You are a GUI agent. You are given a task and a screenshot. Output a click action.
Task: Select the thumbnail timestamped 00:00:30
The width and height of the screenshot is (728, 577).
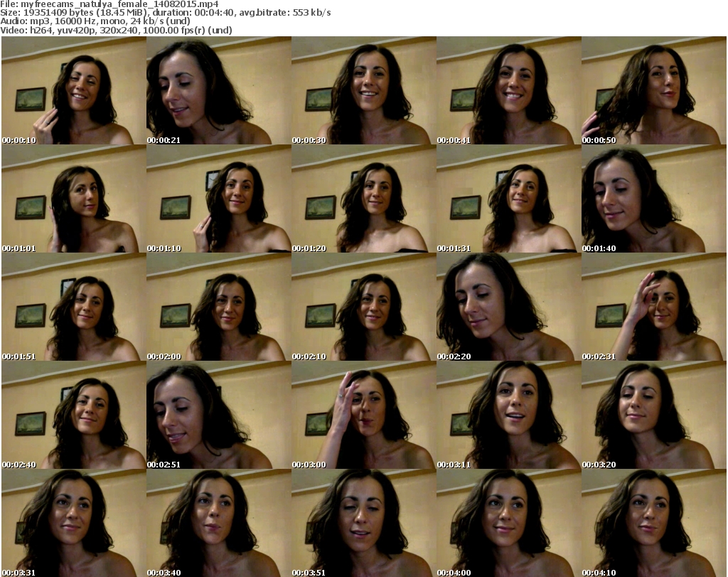(x=364, y=90)
